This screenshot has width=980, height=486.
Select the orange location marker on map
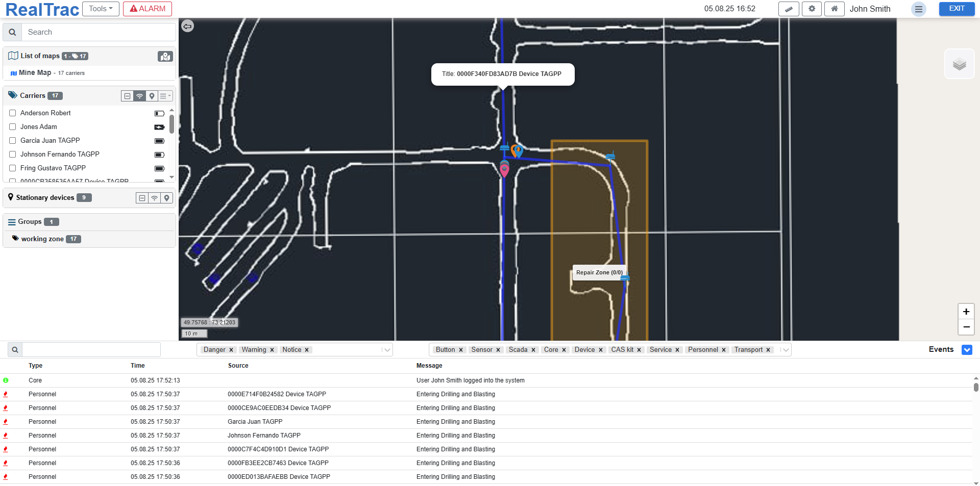(516, 150)
